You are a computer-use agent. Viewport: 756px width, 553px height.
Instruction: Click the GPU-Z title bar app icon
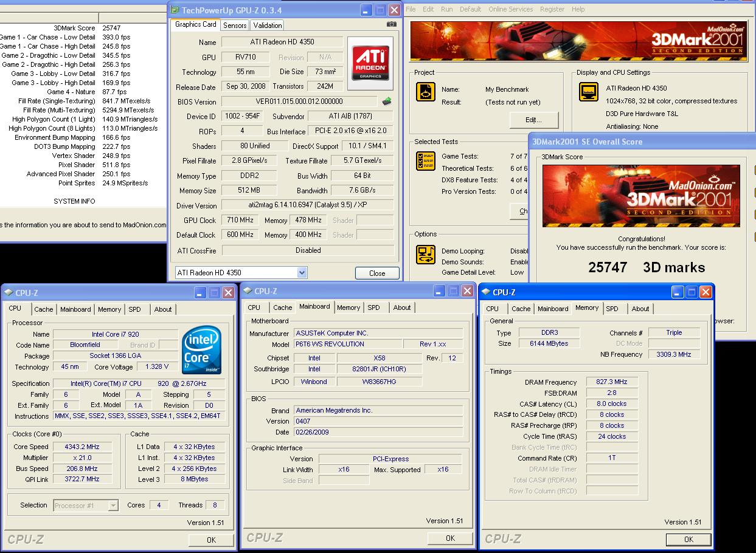(x=175, y=10)
